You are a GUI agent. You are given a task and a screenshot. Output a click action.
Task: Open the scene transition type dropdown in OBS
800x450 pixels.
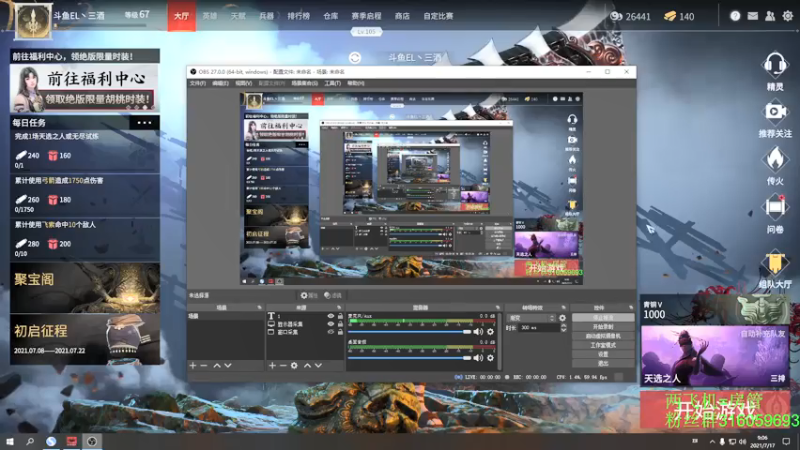coord(531,318)
